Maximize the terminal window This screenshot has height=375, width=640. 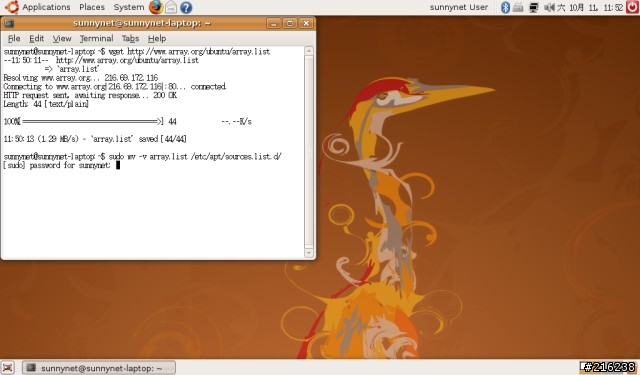(290, 23)
